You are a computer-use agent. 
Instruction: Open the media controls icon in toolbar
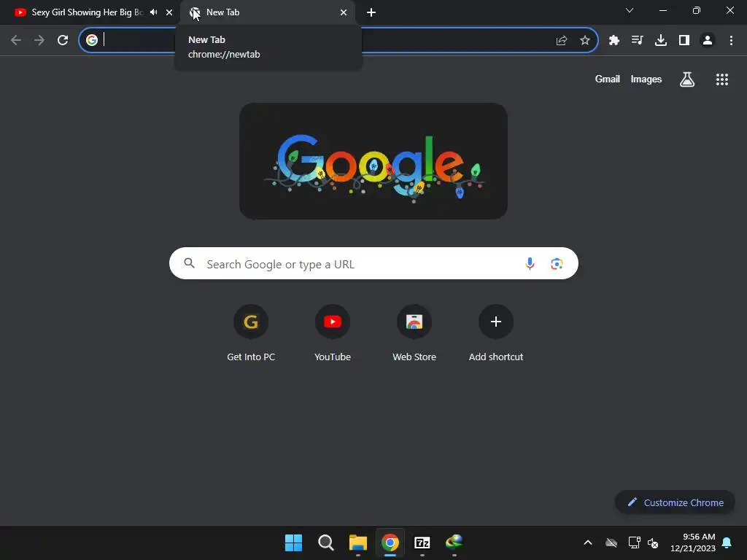point(637,41)
